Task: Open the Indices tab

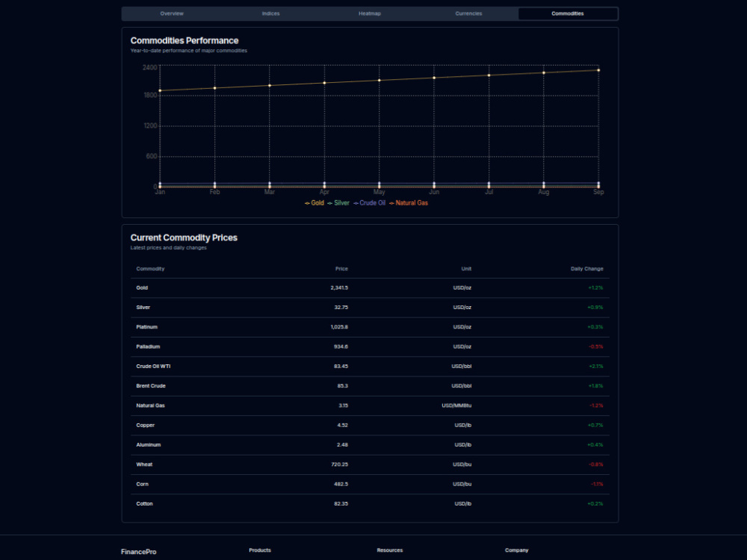Action: (270, 13)
